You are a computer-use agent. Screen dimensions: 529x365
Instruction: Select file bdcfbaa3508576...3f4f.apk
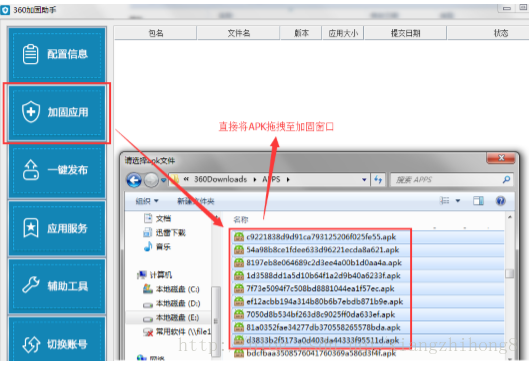click(315, 354)
